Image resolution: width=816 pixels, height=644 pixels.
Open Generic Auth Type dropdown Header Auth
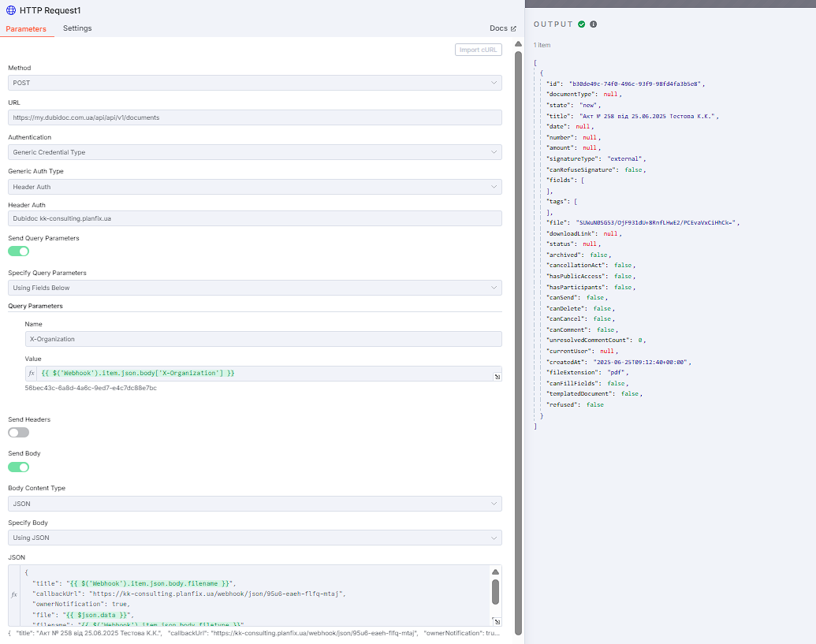255,187
